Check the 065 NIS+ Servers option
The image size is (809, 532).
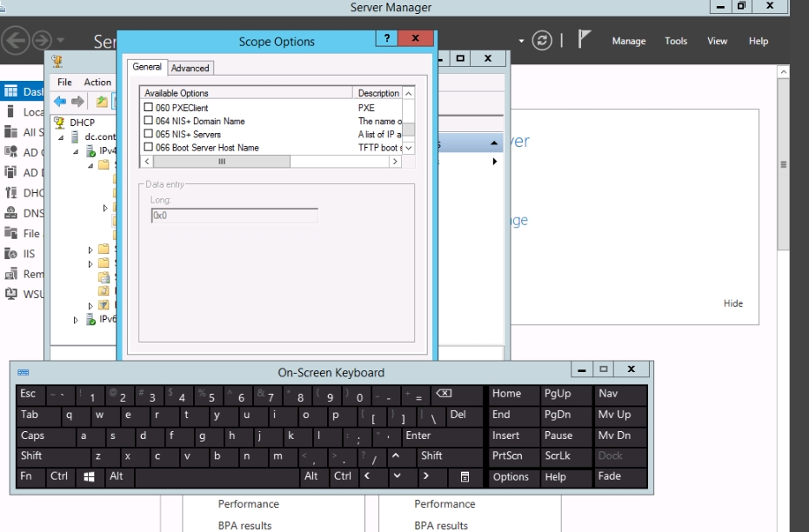149,134
